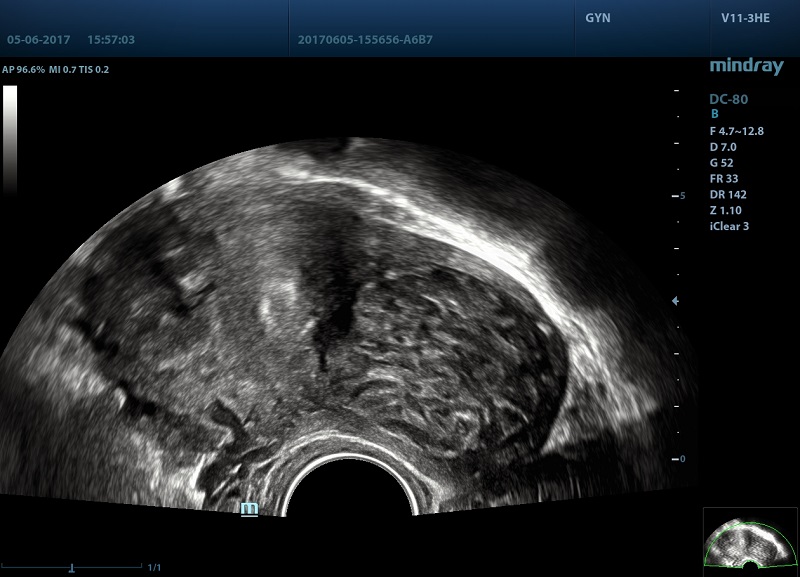
Task: Click the GYN exam mode label
Action: click(597, 18)
